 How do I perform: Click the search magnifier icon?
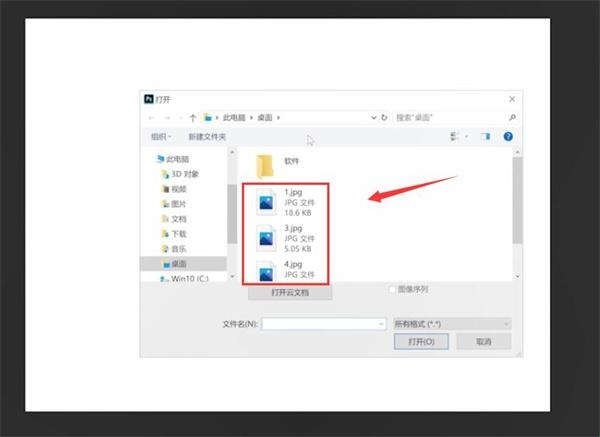coord(512,117)
